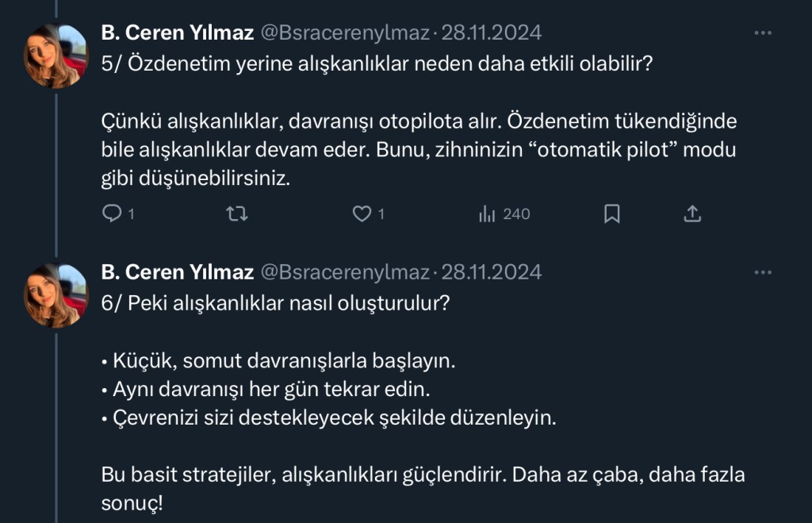This screenshot has height=523, width=812.
Task: Bookmark the 5/ Özdenetim tweet
Action: [x=612, y=213]
